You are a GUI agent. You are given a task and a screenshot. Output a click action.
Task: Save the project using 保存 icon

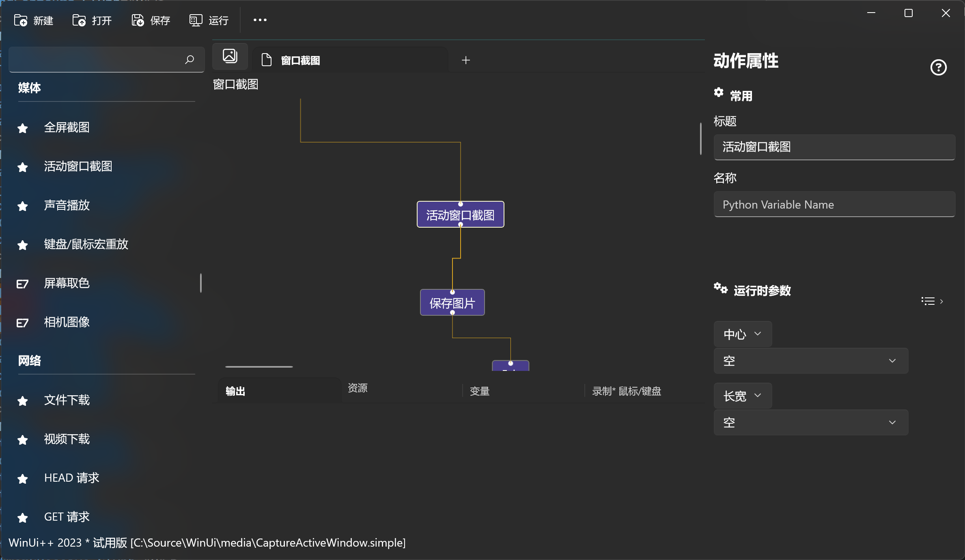137,20
